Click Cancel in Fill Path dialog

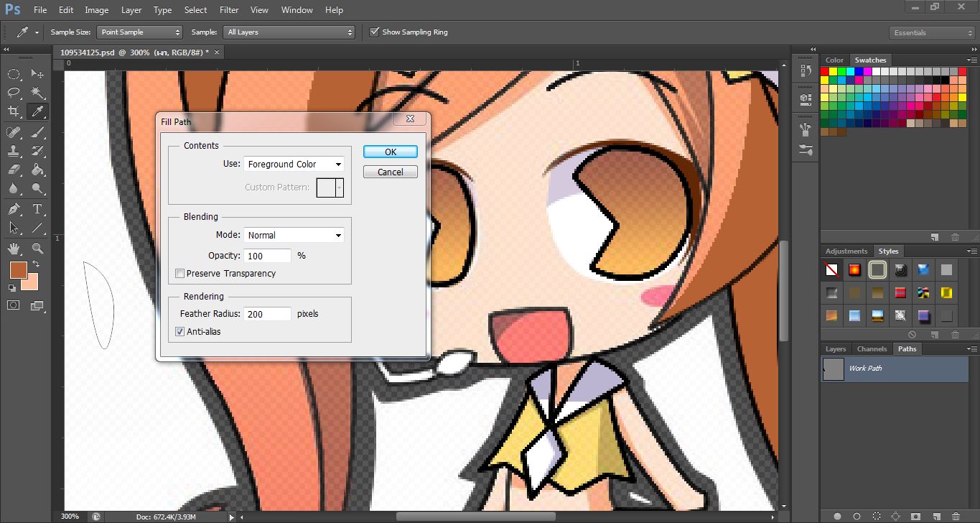[x=391, y=172]
